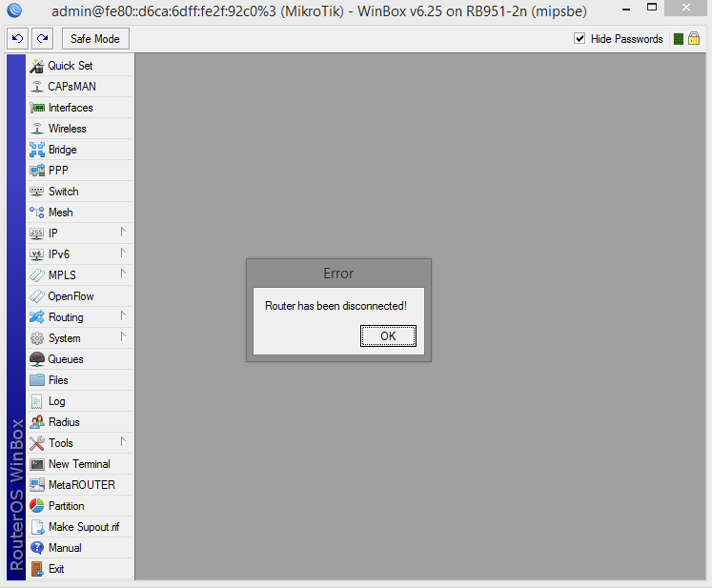Click the Files menu label
The image size is (712, 588).
58,380
